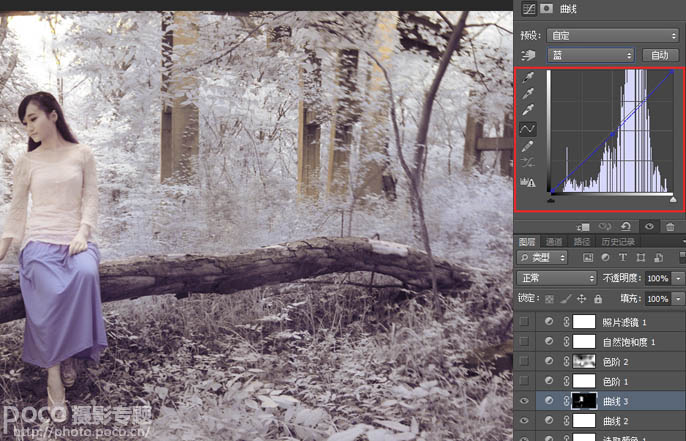Hide the 曲线 2 layer
The height and width of the screenshot is (441, 686).
point(524,420)
